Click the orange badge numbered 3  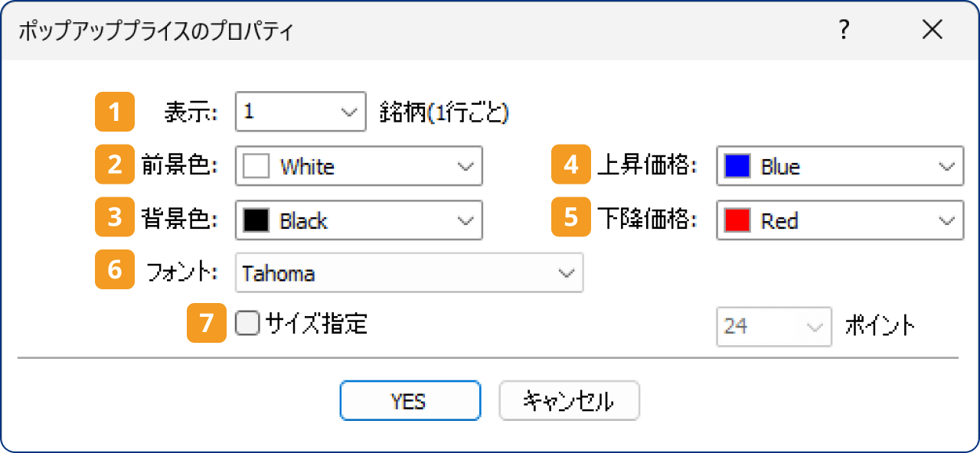pos(114,220)
